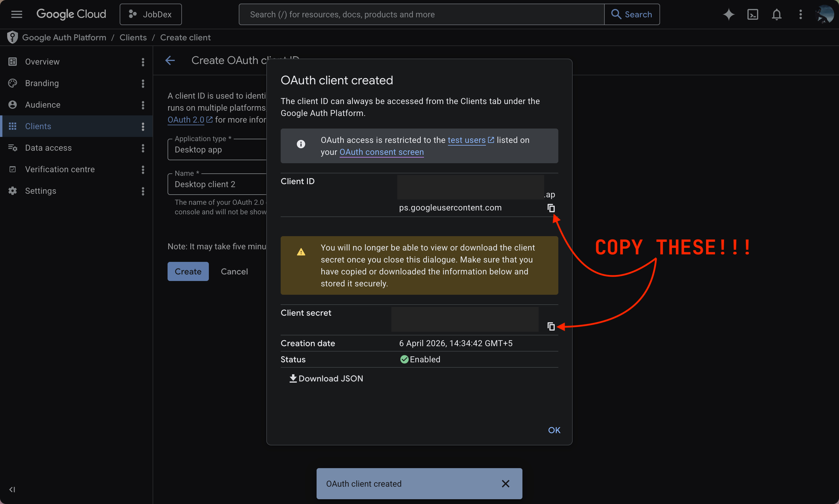Screen dimensions: 839x504
Task: Click Google Auth Platform shield icon
Action: [x=12, y=37]
